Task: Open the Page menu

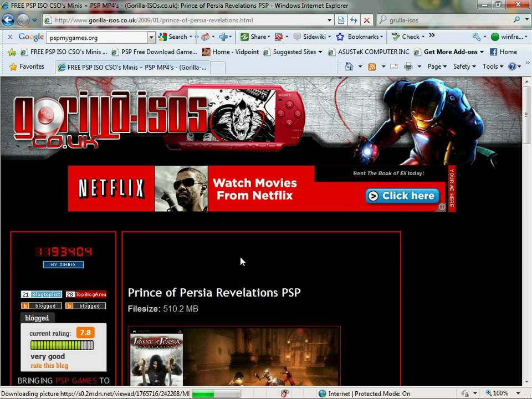Action: [437, 66]
